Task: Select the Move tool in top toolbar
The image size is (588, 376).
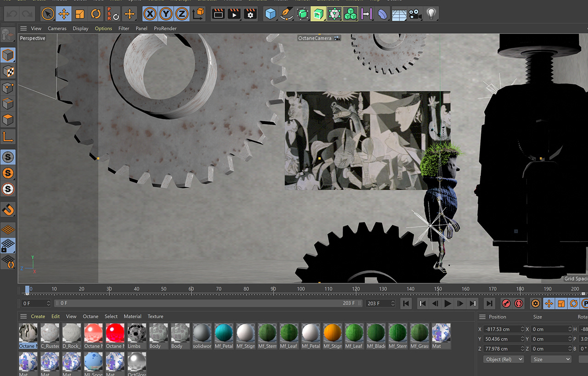Action: [63, 14]
